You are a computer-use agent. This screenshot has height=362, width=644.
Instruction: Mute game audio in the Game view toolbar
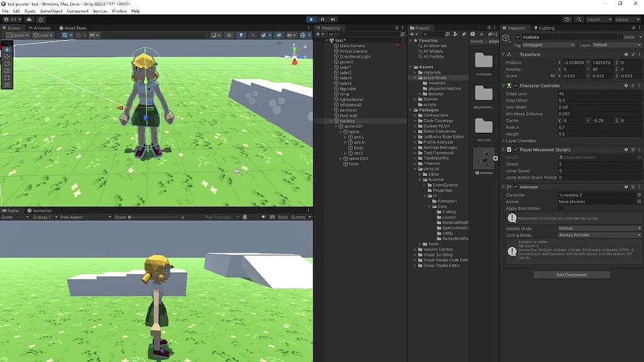coord(264,216)
